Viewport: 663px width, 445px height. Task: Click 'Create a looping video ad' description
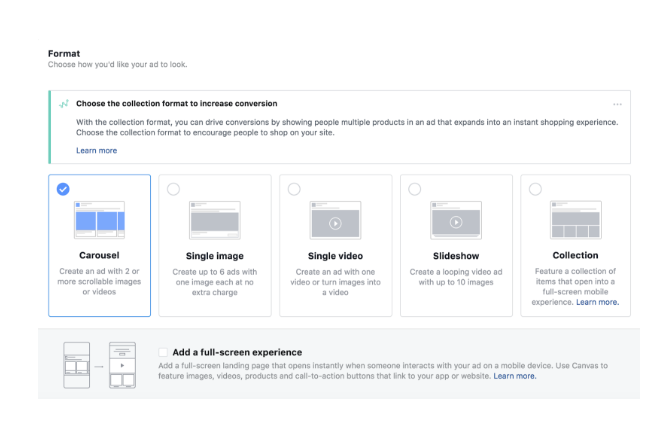[456, 277]
